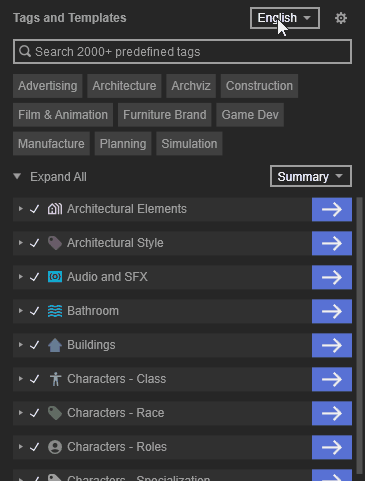Apply Bathroom category arrow button

(x=332, y=311)
